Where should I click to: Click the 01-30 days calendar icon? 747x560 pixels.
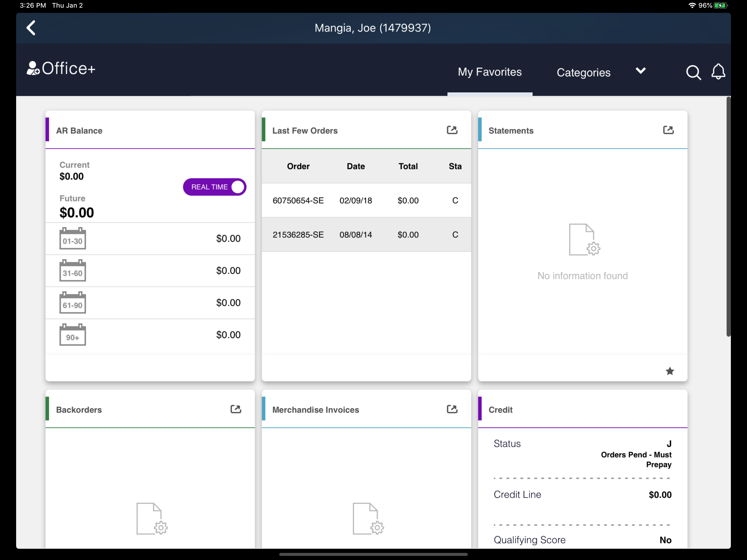click(x=73, y=238)
